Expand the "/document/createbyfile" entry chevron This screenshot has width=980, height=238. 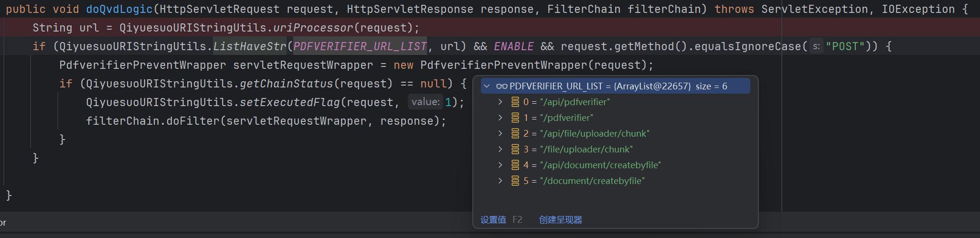(x=500, y=181)
